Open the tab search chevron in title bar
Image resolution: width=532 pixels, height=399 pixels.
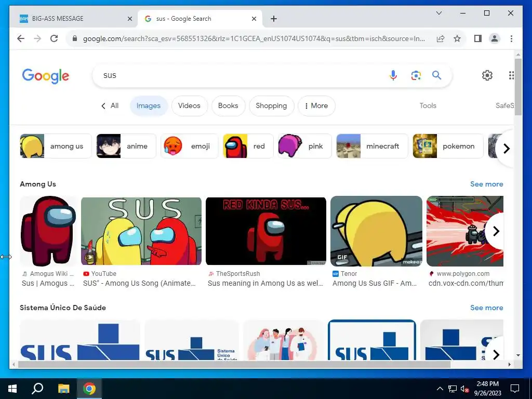pos(438,13)
